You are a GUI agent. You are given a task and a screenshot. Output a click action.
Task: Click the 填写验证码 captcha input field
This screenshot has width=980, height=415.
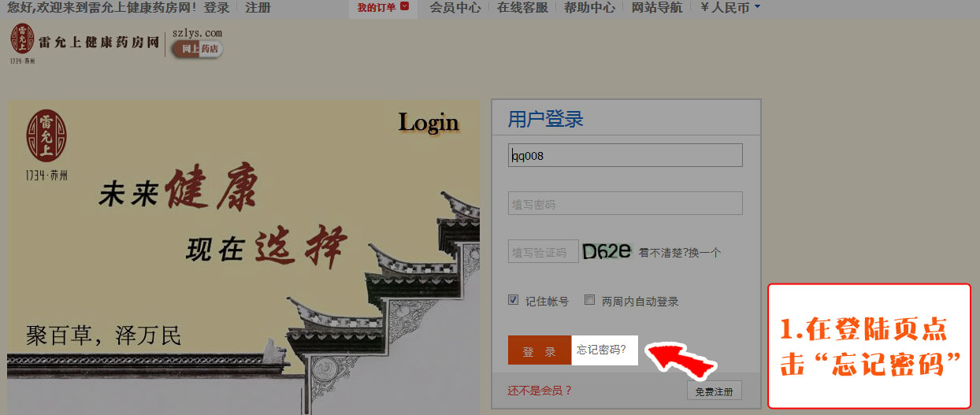(x=544, y=251)
